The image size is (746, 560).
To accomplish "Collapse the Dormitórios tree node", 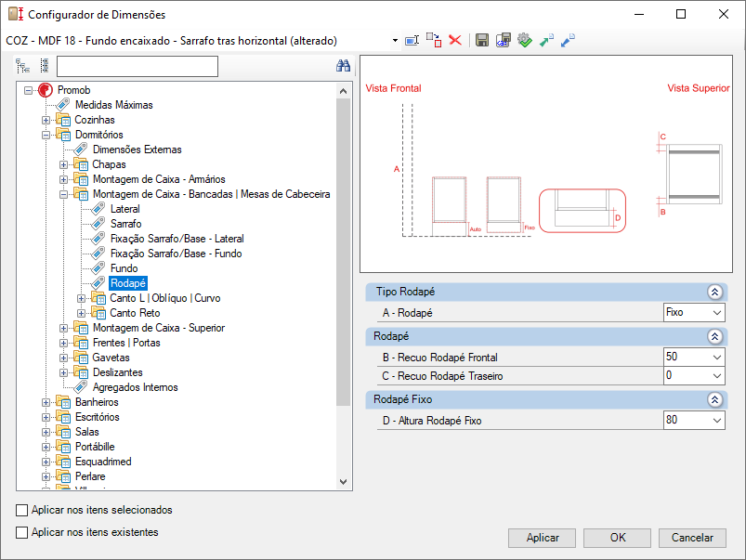I will pos(46,135).
